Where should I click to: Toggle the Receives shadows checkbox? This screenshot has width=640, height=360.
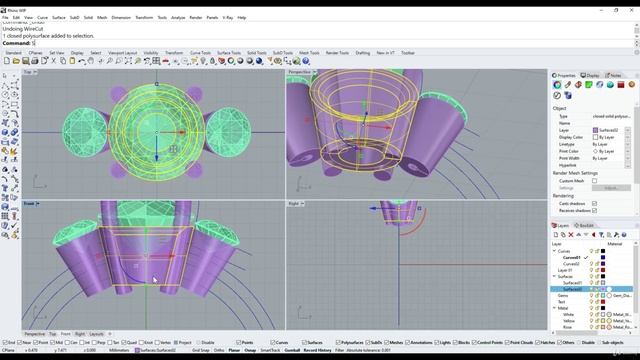(x=594, y=210)
